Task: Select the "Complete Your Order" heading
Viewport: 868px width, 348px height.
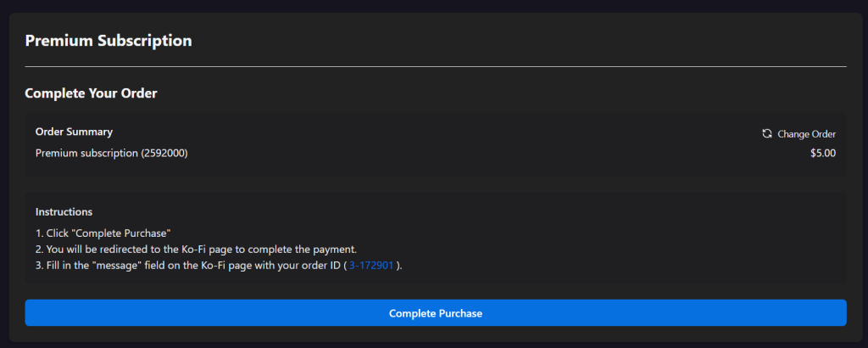Action: point(91,93)
